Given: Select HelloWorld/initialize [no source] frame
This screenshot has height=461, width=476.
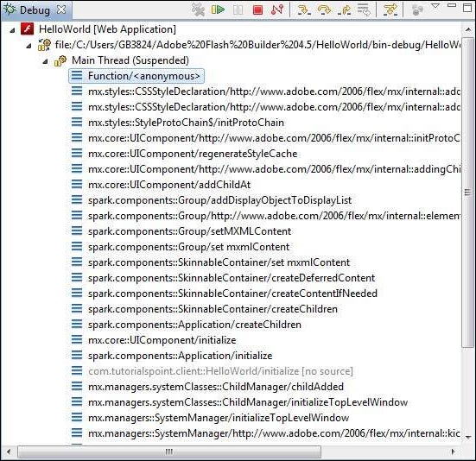Looking at the screenshot, I should pos(220,371).
